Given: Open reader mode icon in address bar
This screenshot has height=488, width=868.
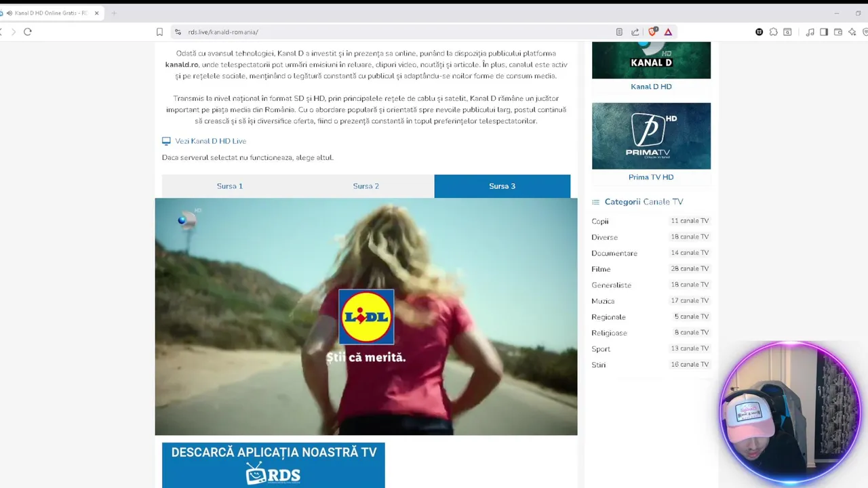Looking at the screenshot, I should 619,32.
